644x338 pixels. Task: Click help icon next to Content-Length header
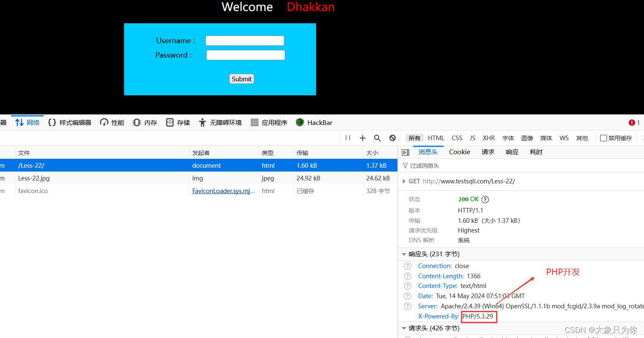(408, 276)
